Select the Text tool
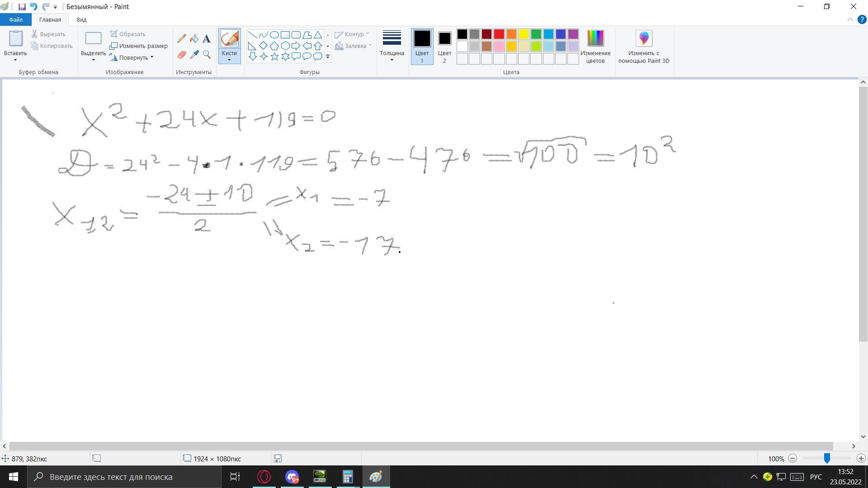This screenshot has height=488, width=868. [207, 39]
